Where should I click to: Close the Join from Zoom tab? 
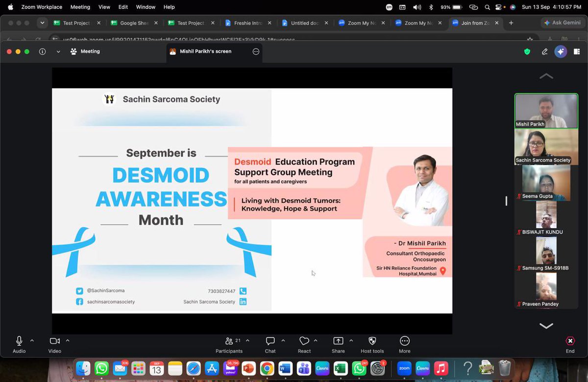497,23
